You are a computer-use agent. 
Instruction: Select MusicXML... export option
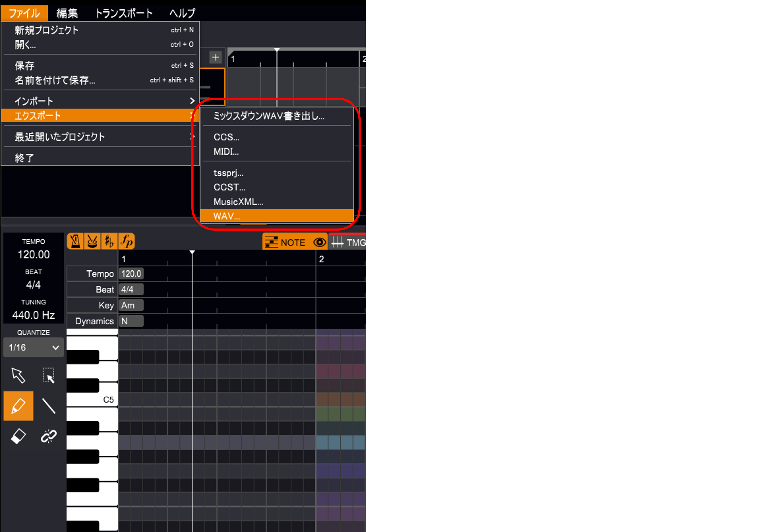coord(277,202)
